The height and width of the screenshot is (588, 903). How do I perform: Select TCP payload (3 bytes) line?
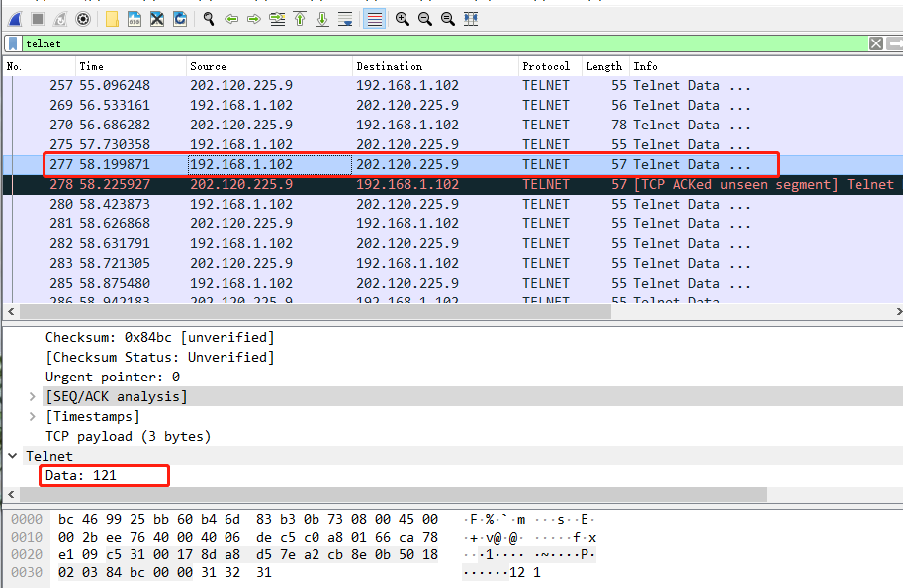[x=128, y=437]
